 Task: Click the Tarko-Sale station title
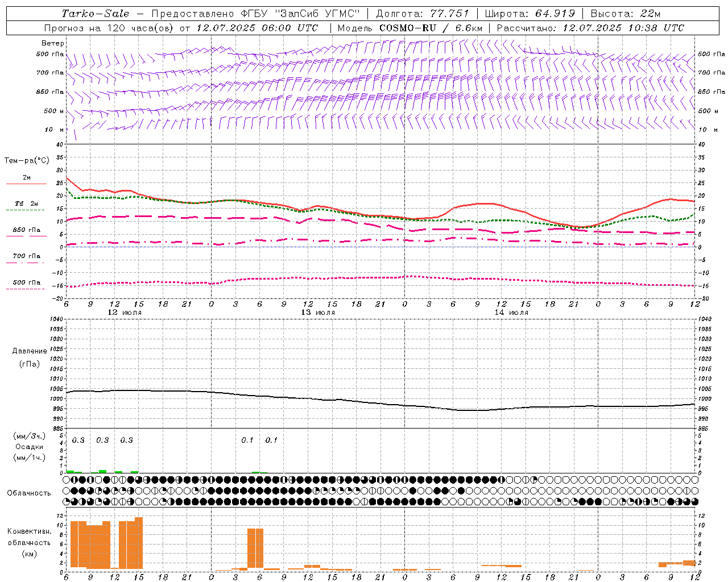tap(95, 14)
